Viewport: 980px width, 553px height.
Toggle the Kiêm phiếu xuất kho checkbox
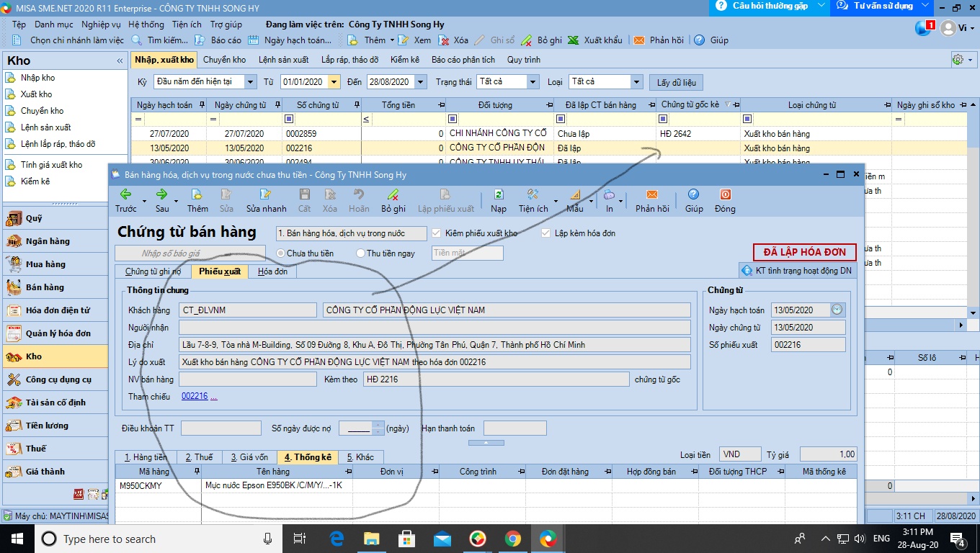point(436,233)
